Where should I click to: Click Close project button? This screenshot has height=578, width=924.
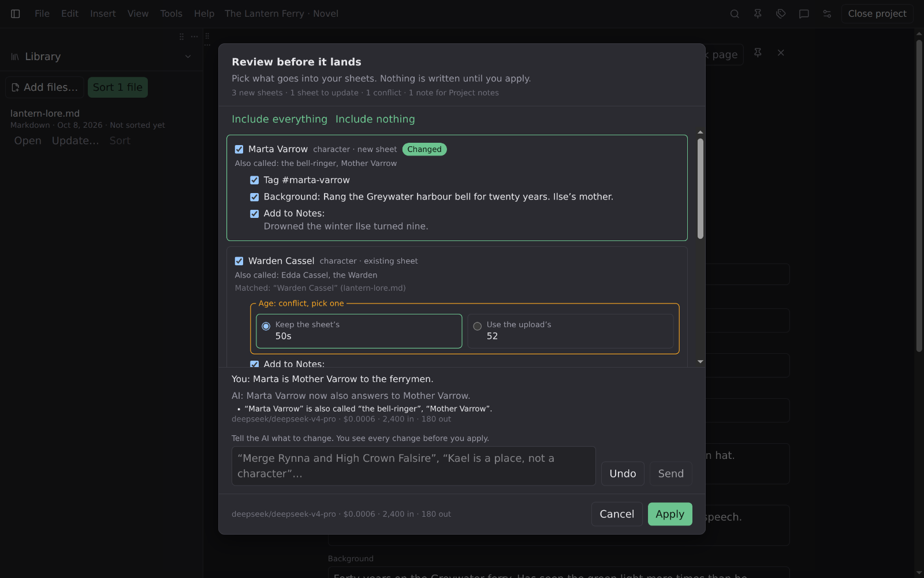point(877,14)
